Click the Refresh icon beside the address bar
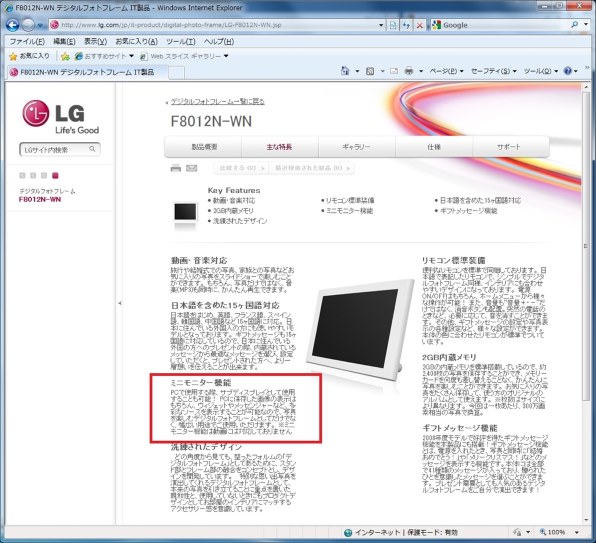The height and width of the screenshot is (543, 596). tap(406, 25)
